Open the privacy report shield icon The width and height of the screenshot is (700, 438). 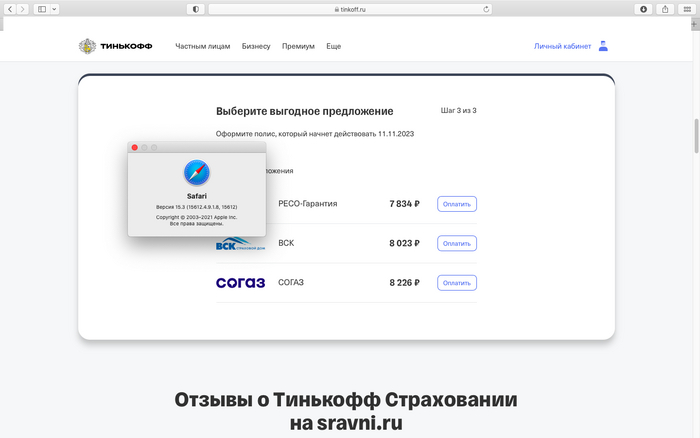(196, 9)
